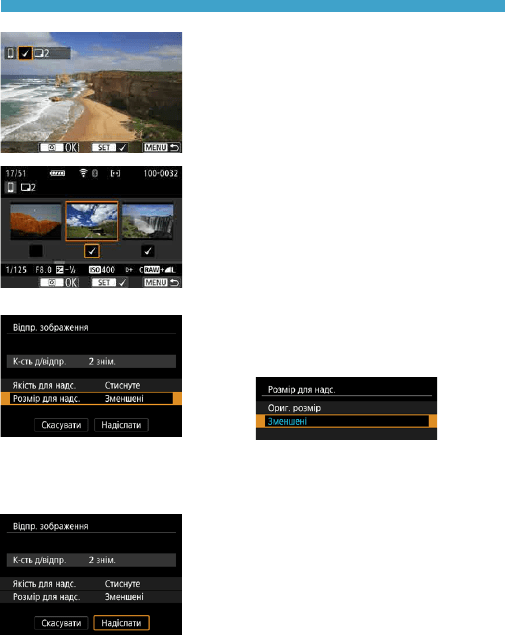Click the OK magnify icon under beach photo
The width and height of the screenshot is (505, 635).
click(x=59, y=147)
